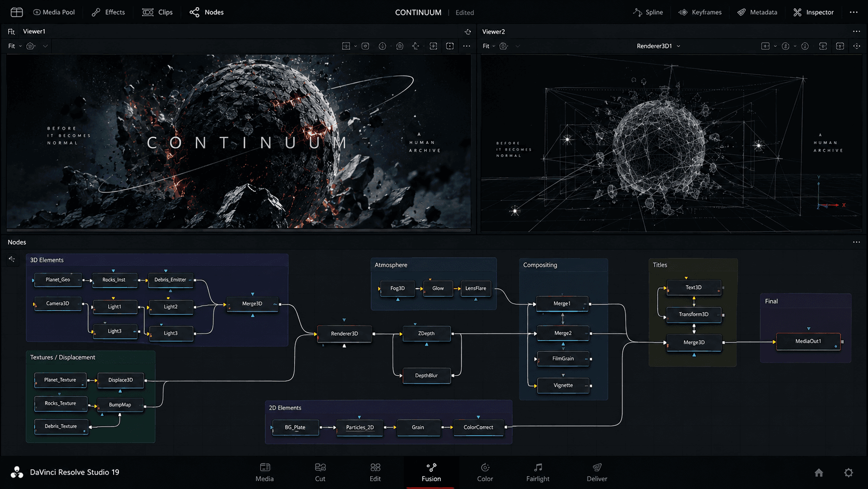The height and width of the screenshot is (489, 868).
Task: Click the circular color-channel icon in Viewer1 toolbar
Action: point(383,46)
